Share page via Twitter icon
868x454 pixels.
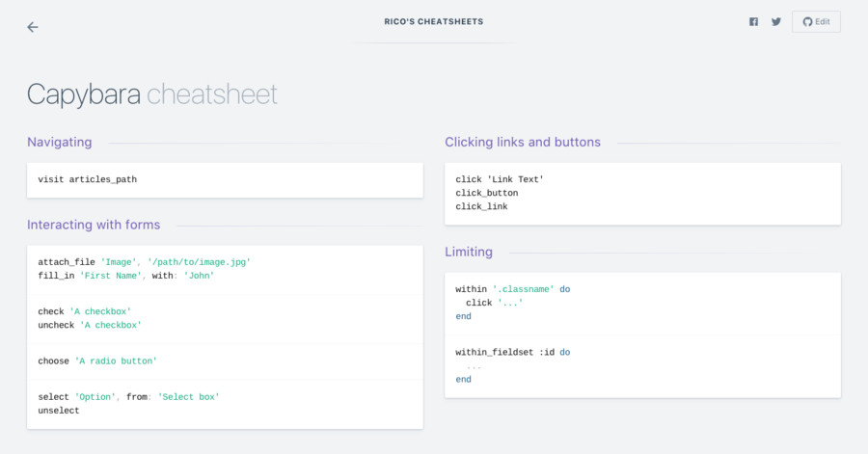pos(776,21)
